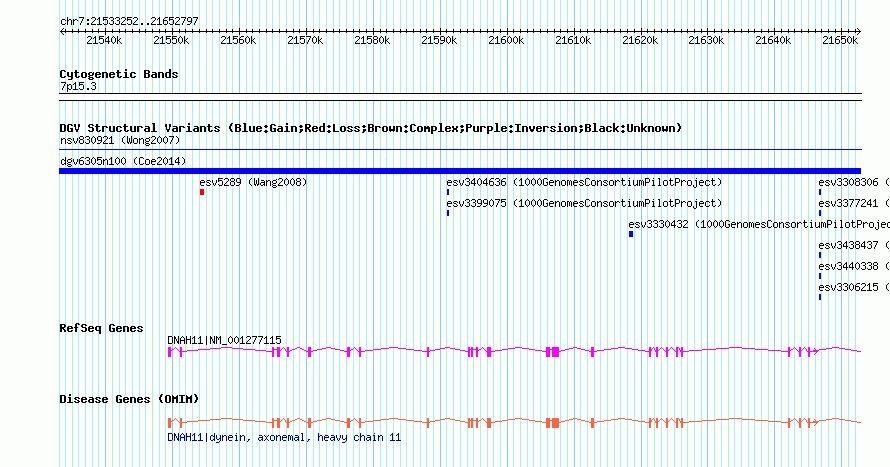890x467 pixels.
Task: Select the 21560k ruler tick label
Action: point(238,40)
